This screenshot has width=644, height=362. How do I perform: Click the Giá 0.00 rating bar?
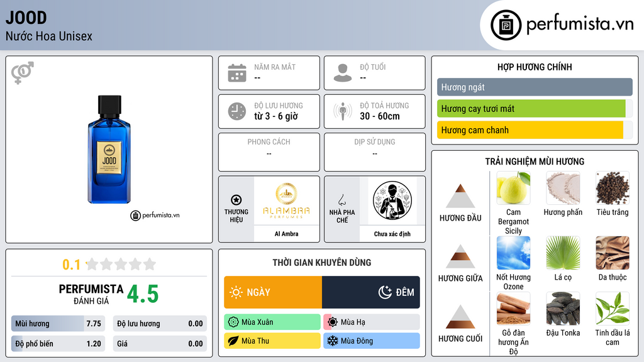click(160, 344)
